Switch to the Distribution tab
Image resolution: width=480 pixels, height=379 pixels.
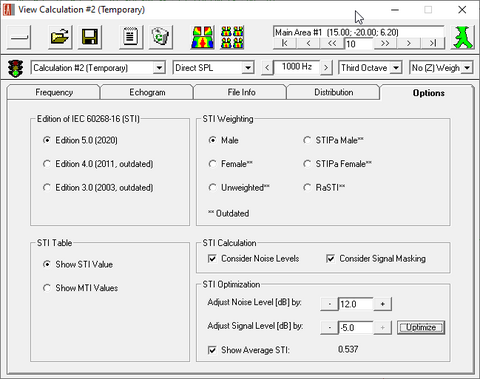click(x=333, y=92)
